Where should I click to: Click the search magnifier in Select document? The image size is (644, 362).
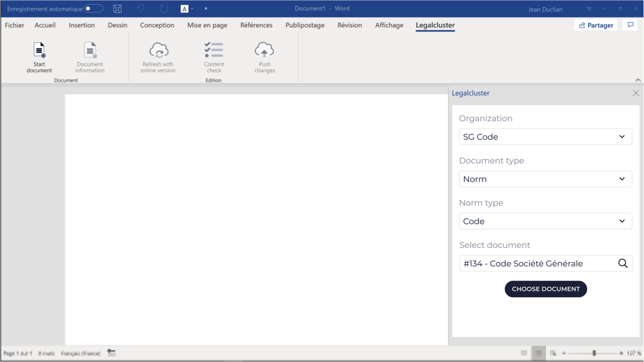[x=623, y=264]
